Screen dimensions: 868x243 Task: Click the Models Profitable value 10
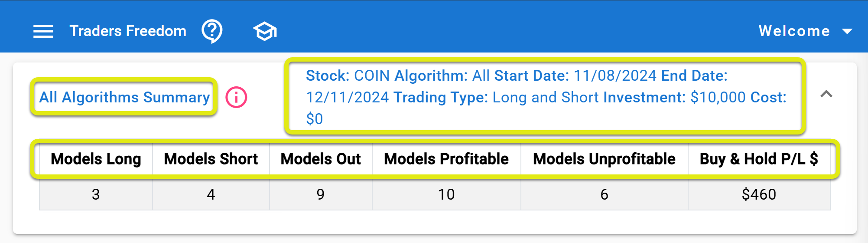tap(446, 194)
